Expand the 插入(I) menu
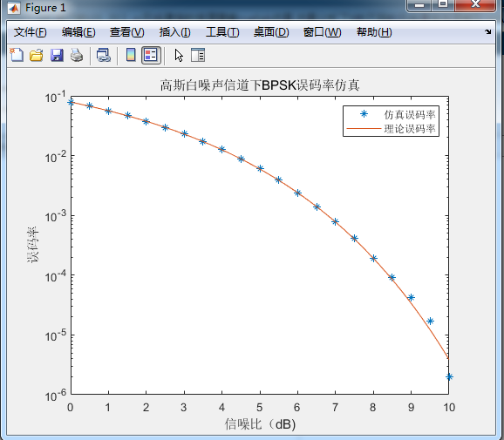The width and height of the screenshot is (504, 440). (175, 32)
